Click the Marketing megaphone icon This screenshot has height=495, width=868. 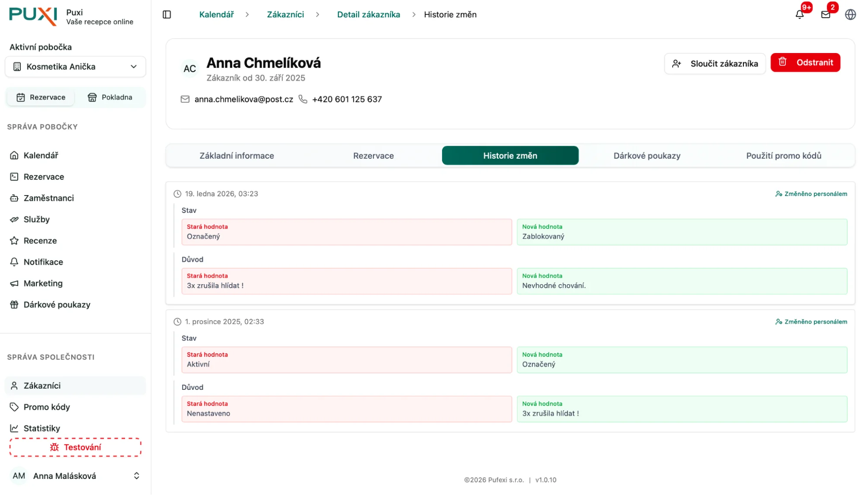14,283
